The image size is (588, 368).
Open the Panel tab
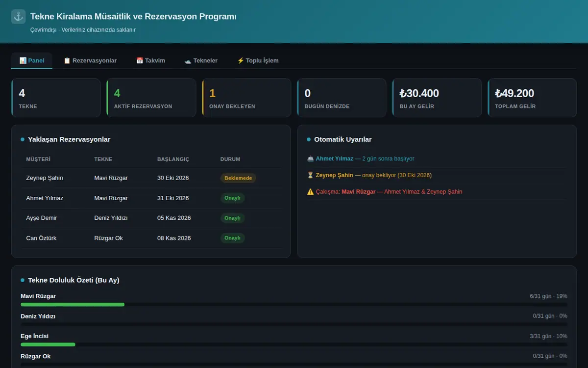click(x=32, y=61)
